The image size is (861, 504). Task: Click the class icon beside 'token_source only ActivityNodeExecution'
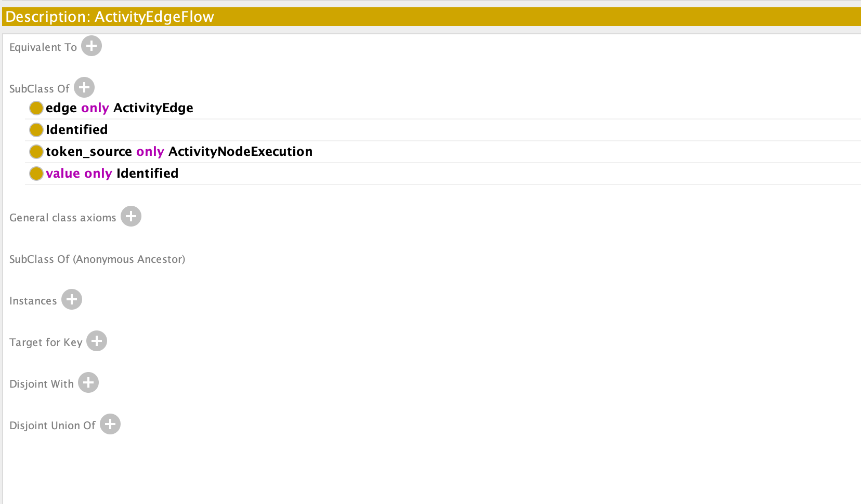point(36,151)
